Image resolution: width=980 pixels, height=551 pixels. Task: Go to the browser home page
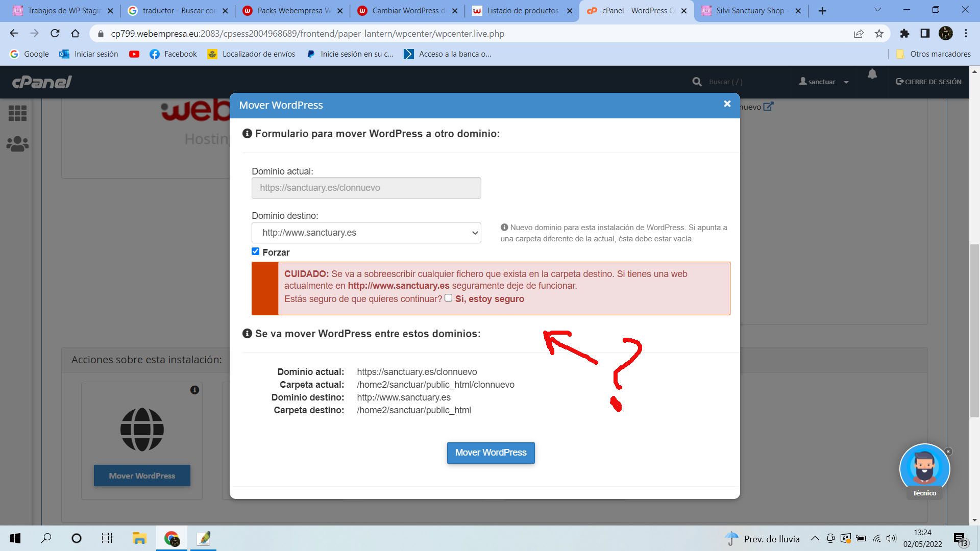(x=76, y=34)
